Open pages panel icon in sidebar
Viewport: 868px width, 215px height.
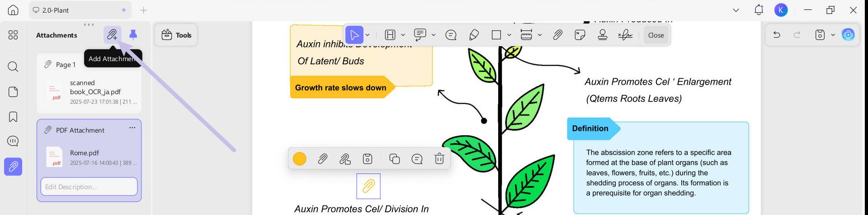[x=13, y=92]
